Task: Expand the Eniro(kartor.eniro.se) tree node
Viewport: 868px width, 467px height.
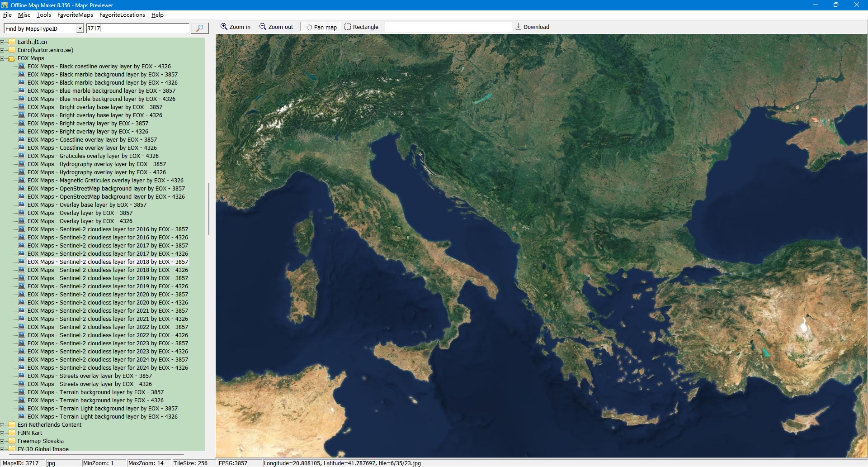Action: click(2, 50)
